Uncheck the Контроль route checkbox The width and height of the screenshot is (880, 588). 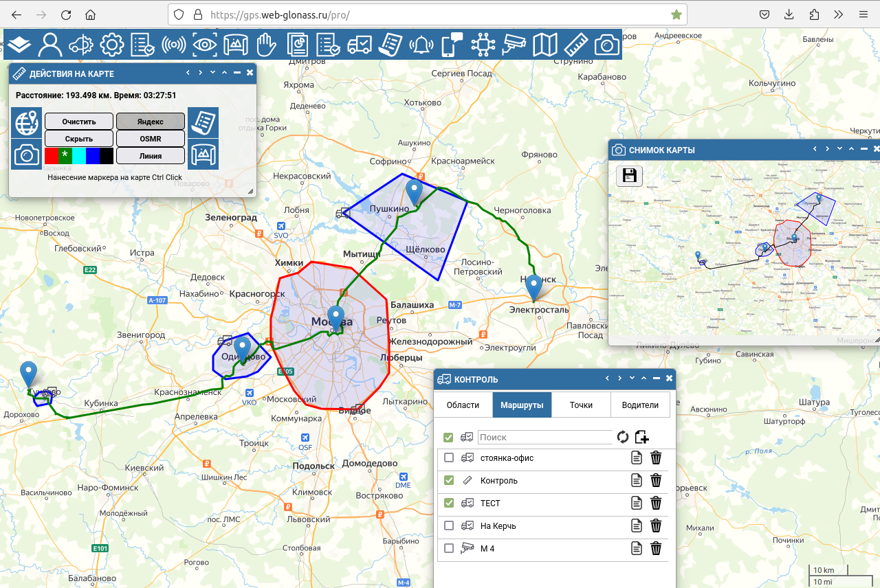pyautogui.click(x=449, y=481)
